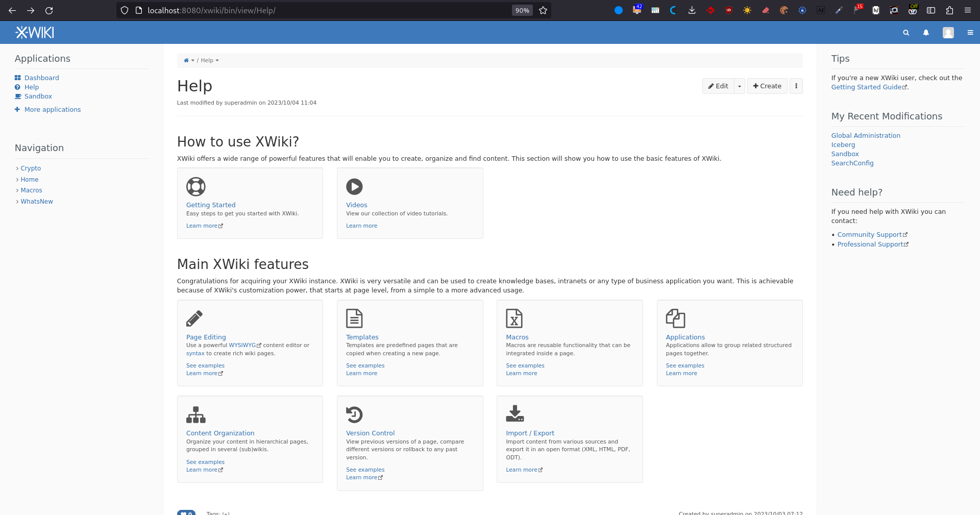
Task: Open Dashboard in Applications panel
Action: 42,78
